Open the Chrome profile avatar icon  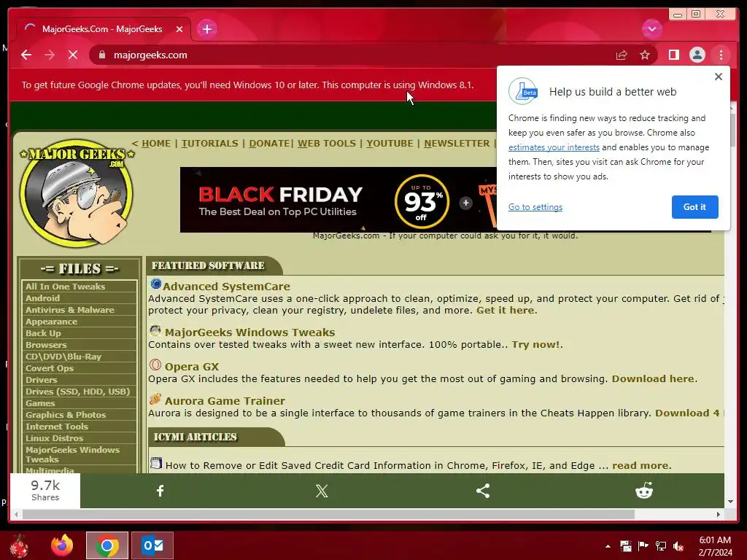pos(697,55)
